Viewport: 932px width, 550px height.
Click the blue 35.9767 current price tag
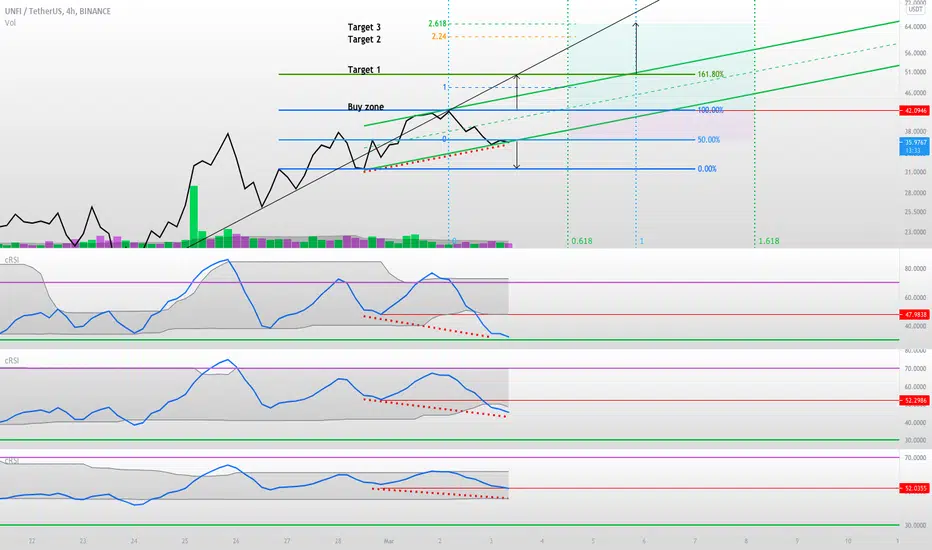coord(914,146)
